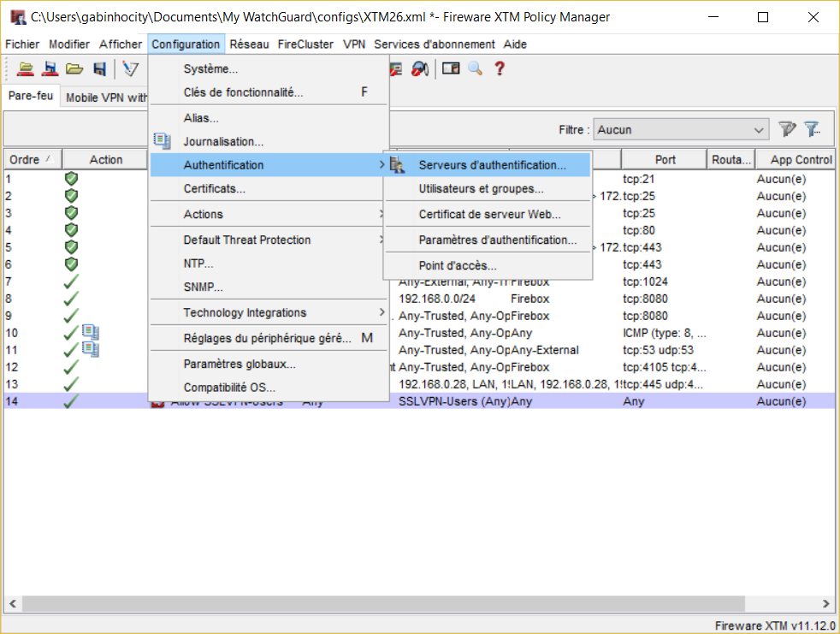
Task: Click the Open from Firebox toolbar icon
Action: point(25,68)
